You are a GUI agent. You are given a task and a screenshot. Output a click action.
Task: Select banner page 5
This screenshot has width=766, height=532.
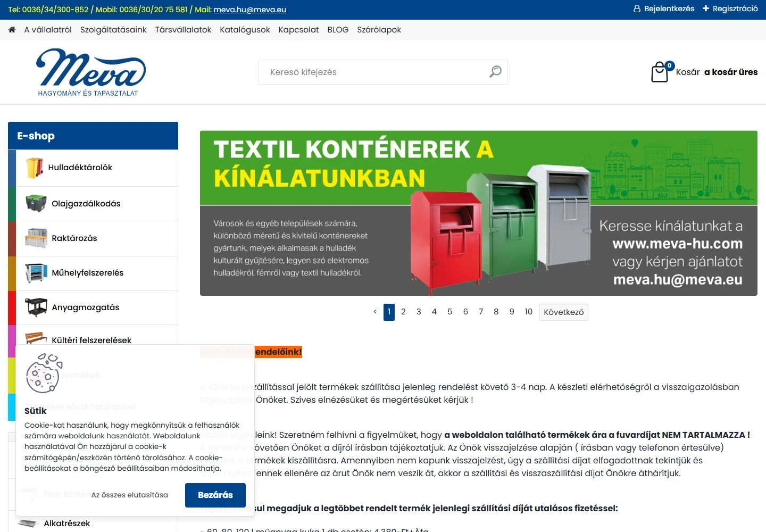[449, 312]
